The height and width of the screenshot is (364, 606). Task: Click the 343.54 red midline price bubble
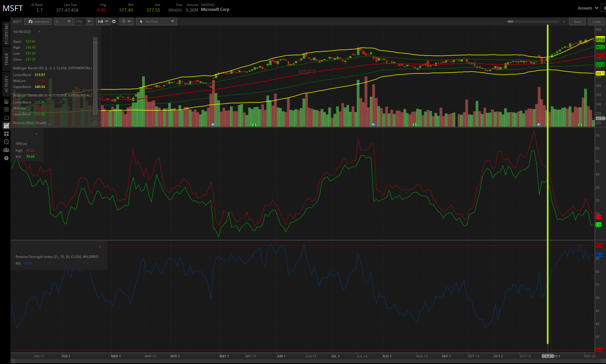pos(600,56)
